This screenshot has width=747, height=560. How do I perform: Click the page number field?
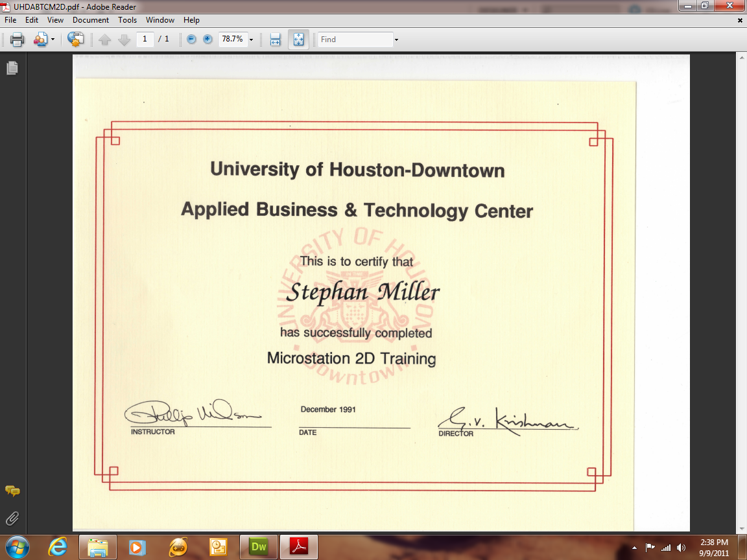(145, 39)
